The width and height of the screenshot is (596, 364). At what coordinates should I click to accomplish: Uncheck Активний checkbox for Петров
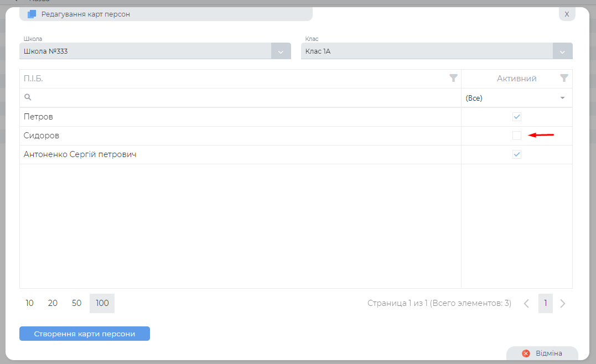point(517,117)
